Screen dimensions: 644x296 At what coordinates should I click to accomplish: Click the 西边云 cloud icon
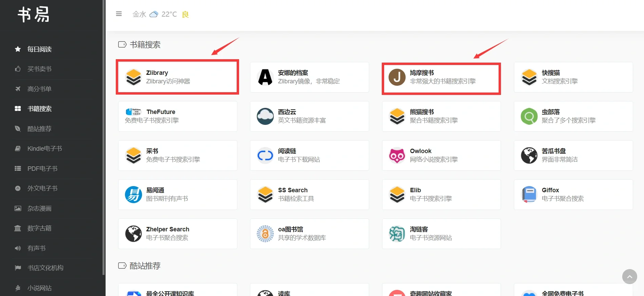tap(265, 116)
